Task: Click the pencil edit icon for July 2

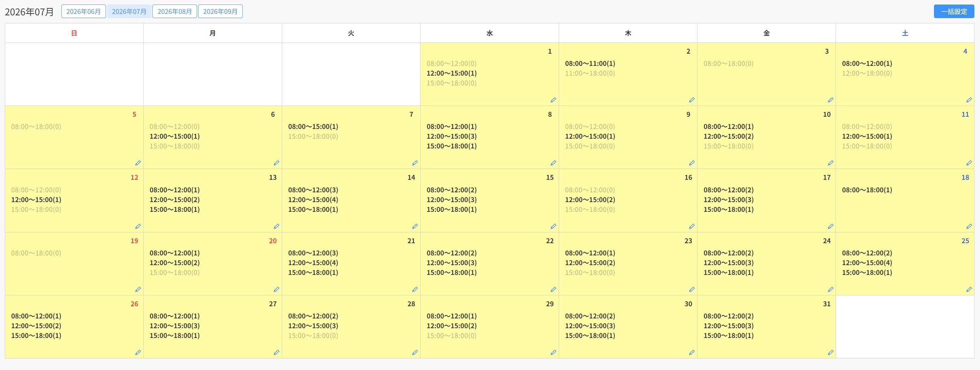Action: (x=692, y=100)
